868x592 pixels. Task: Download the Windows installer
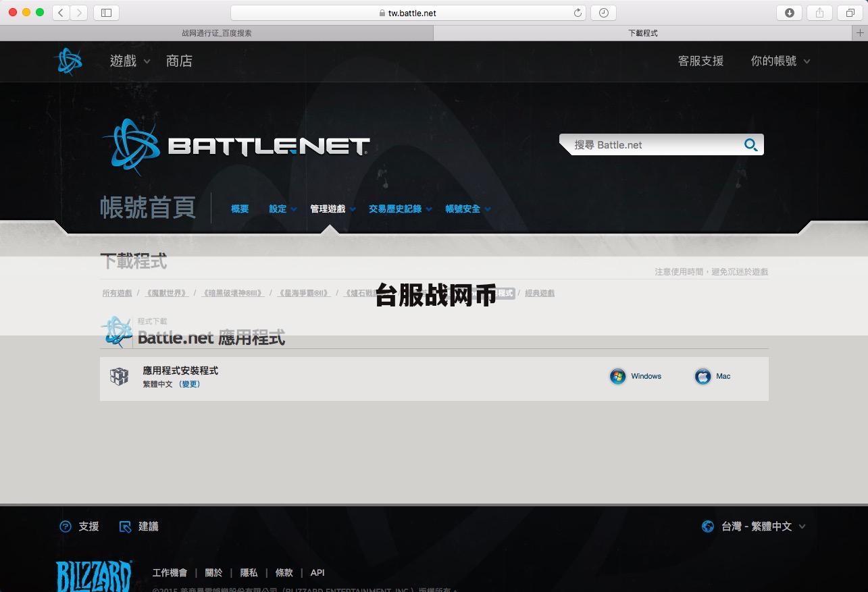(636, 376)
